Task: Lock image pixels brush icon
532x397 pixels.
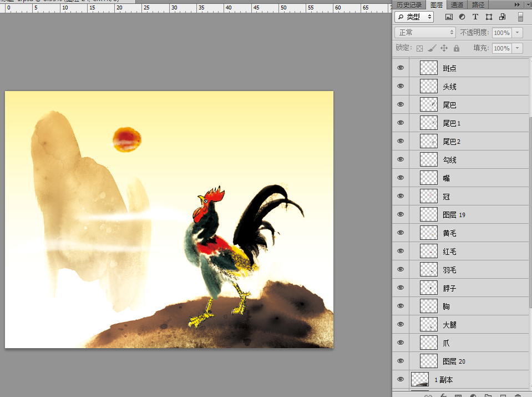Action: [x=432, y=48]
